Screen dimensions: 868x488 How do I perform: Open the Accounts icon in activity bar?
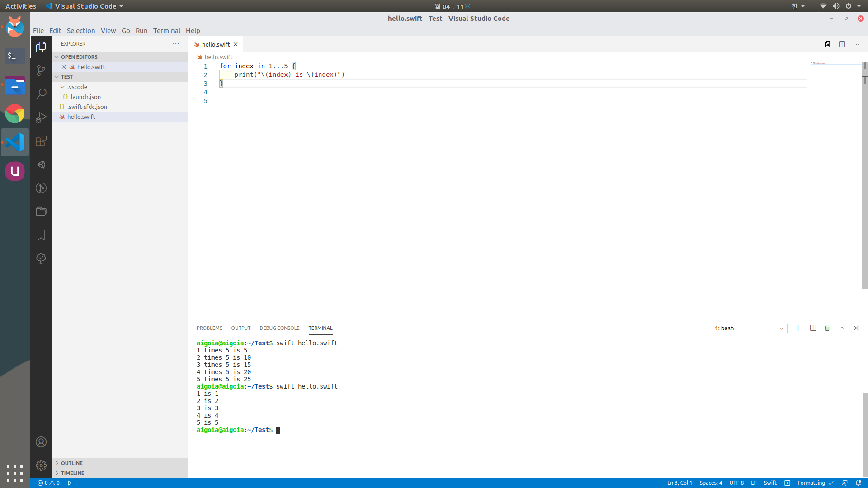tap(41, 442)
